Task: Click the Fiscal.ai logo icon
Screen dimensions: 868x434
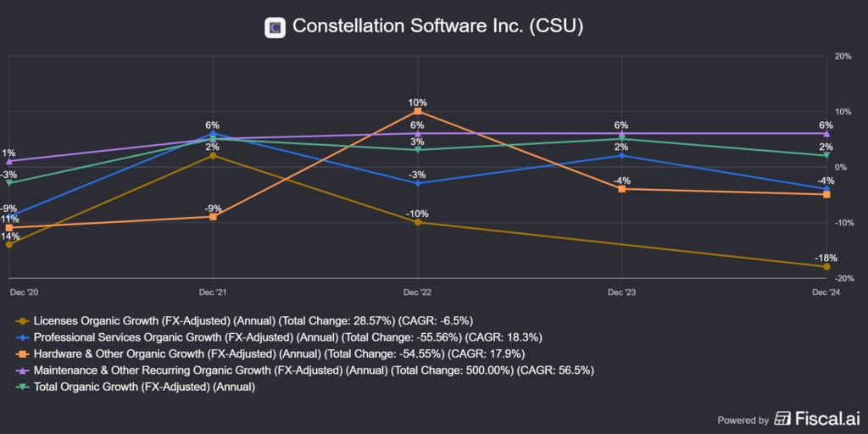Action: [783, 419]
